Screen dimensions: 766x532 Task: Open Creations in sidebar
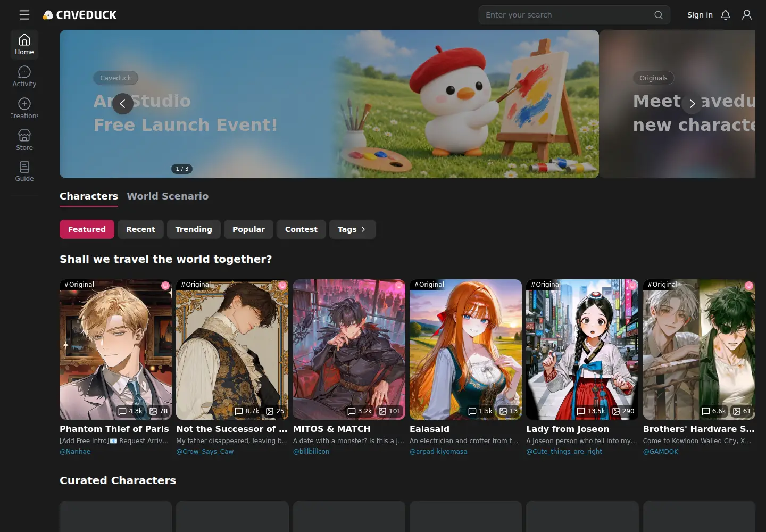click(24, 109)
